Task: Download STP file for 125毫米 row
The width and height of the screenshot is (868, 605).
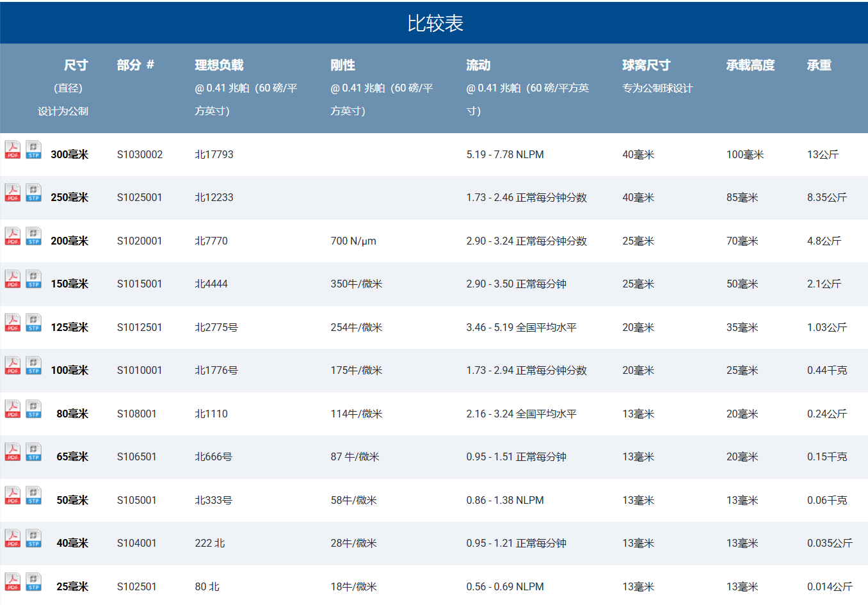Action: tap(33, 323)
